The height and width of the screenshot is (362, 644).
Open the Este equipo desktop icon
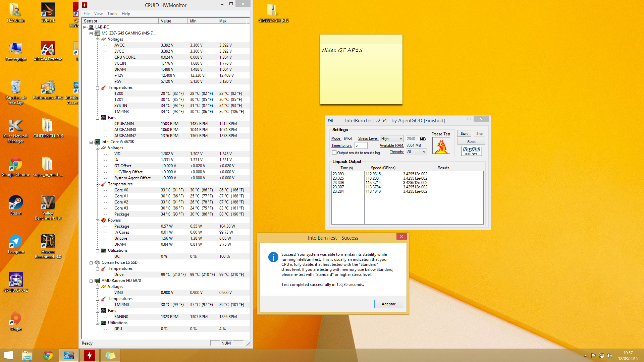tap(16, 51)
